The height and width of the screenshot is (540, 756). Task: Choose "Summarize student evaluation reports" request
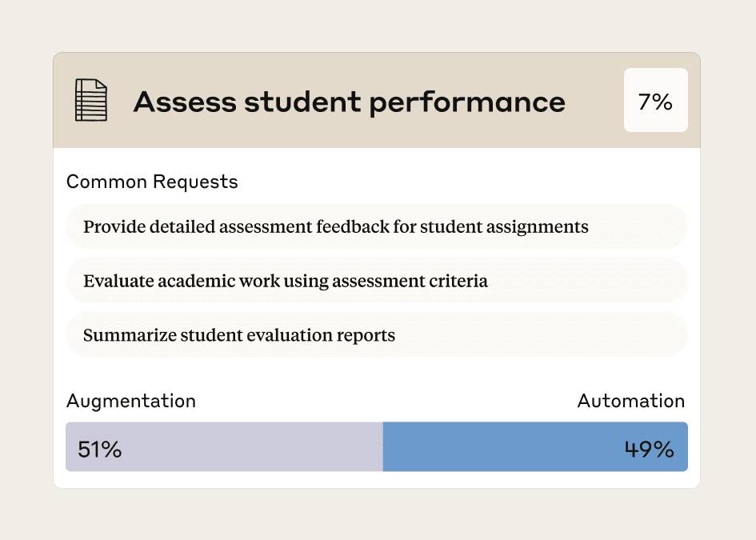pos(239,334)
